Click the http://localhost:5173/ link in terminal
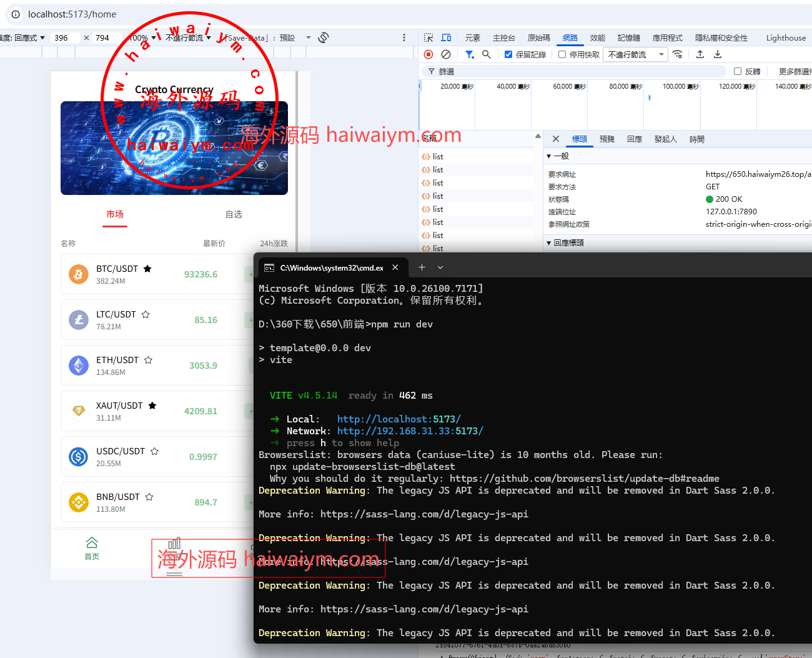The height and width of the screenshot is (658, 812). tap(399, 419)
